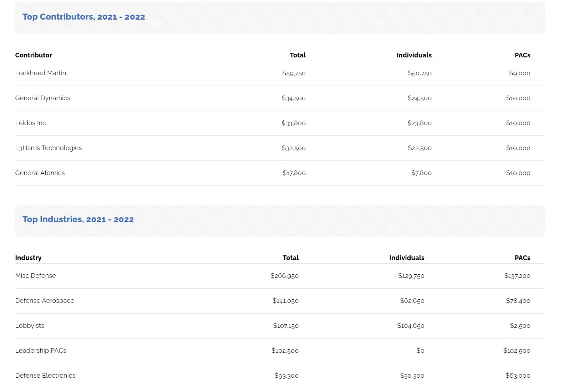This screenshot has height=392, width=579.
Task: Click Lockheed Martin PACs $9,000
Action: 520,73
